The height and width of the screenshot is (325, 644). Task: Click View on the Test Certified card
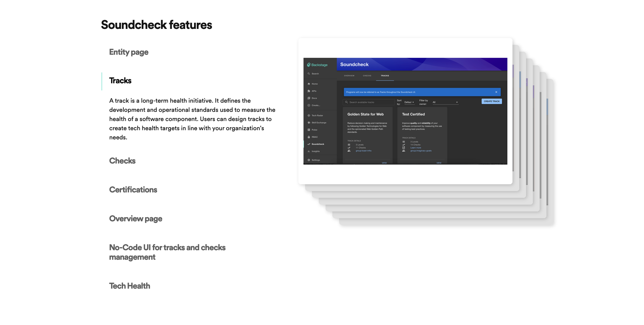tap(439, 163)
